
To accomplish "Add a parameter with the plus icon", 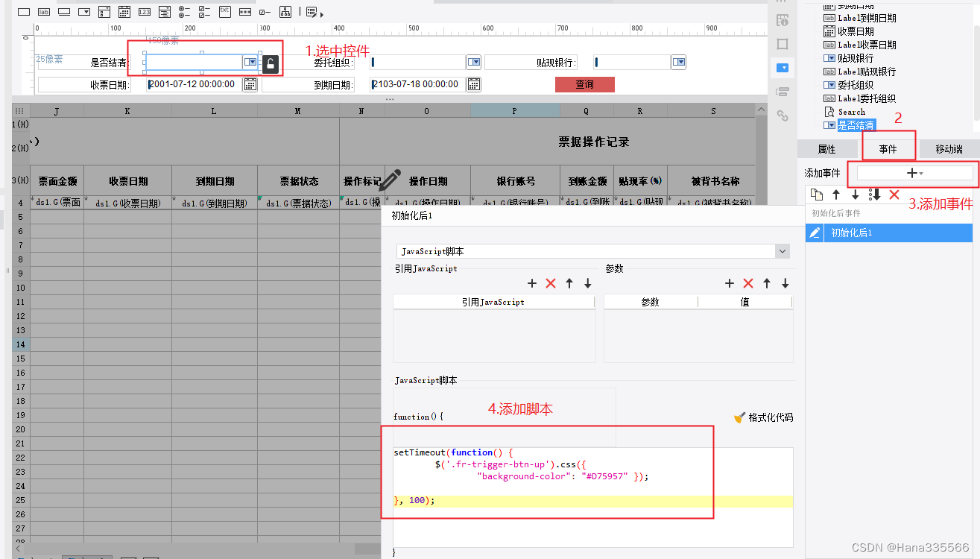I will pos(730,283).
